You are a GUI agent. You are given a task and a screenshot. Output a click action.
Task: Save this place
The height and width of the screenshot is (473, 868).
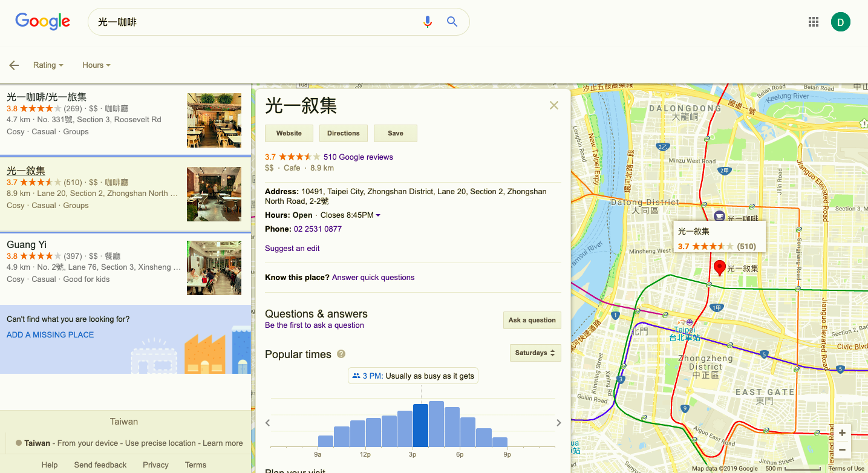click(396, 133)
